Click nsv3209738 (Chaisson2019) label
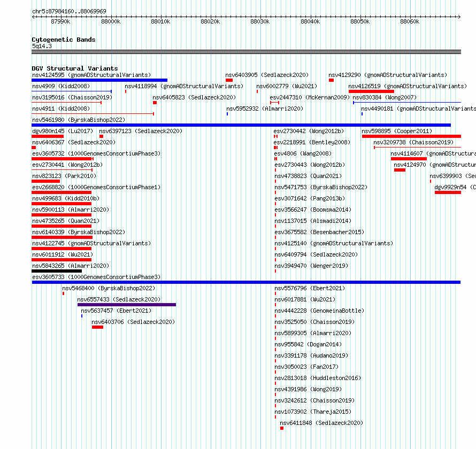 413,142
